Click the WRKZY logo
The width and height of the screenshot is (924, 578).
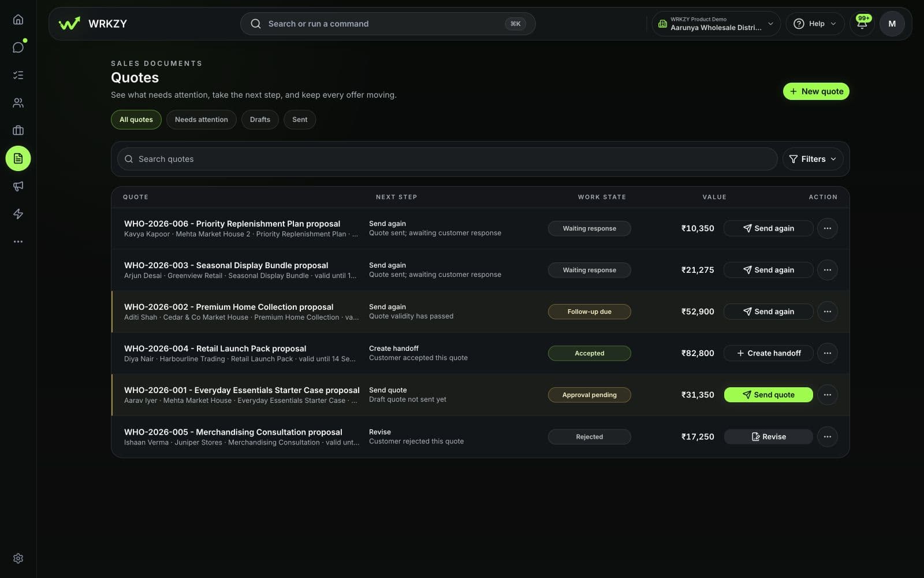coord(93,24)
